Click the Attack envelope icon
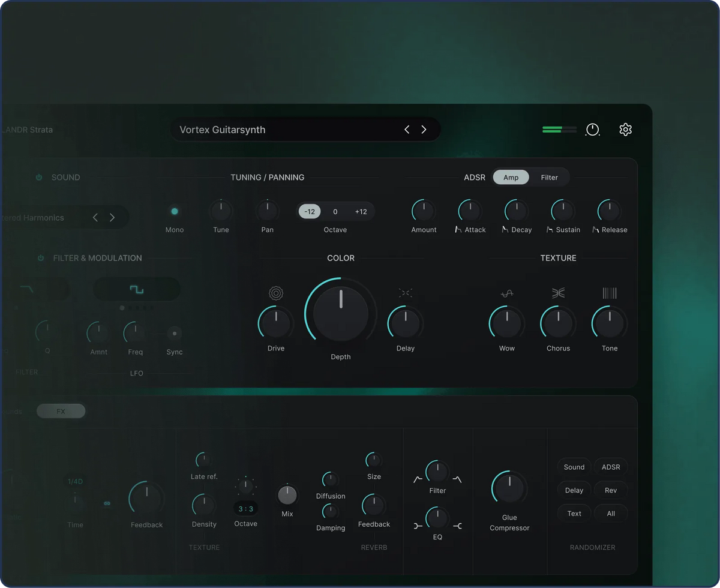720x588 pixels. [458, 230]
